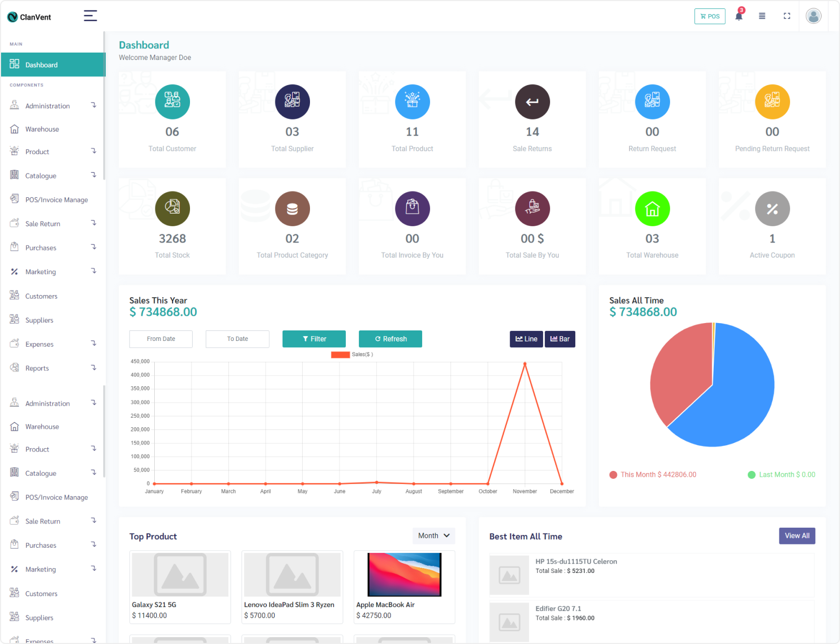Toggle the hamburger sidebar menu icon
The image size is (840, 644).
tap(91, 16)
